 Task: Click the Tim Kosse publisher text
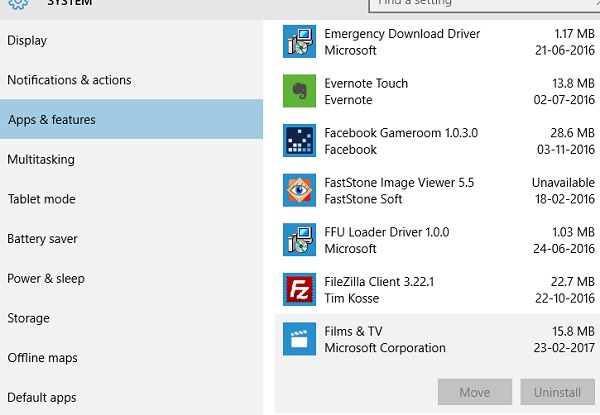(352, 298)
